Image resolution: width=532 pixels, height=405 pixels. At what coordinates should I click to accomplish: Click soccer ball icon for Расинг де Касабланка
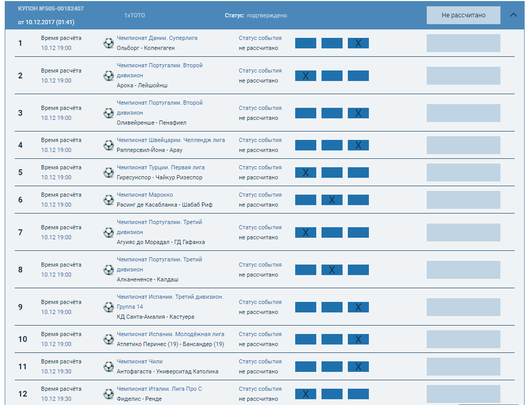tap(108, 200)
